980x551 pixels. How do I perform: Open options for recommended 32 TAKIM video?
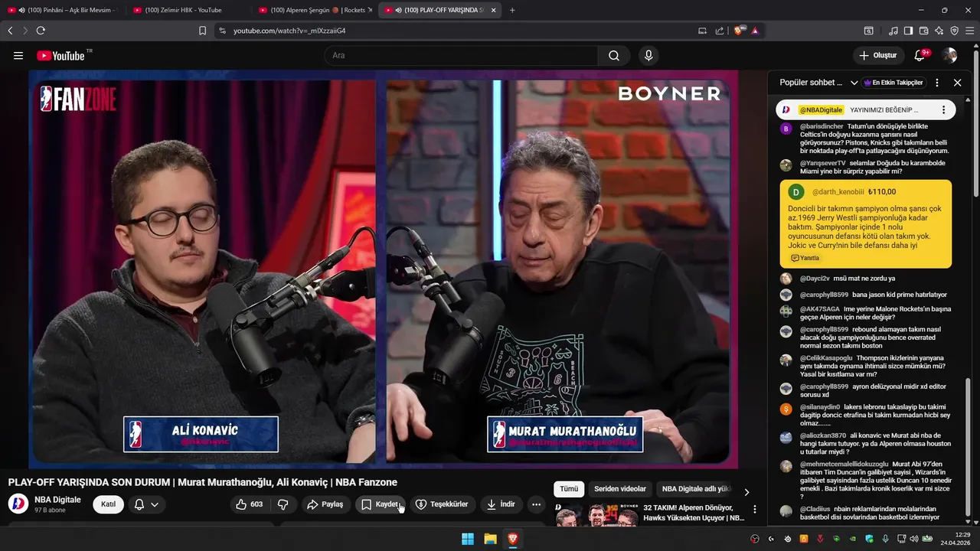pyautogui.click(x=754, y=509)
